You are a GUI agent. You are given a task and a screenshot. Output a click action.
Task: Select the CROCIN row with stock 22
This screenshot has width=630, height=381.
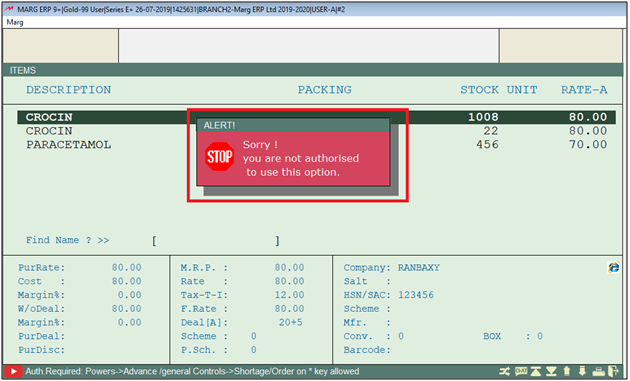pos(316,131)
